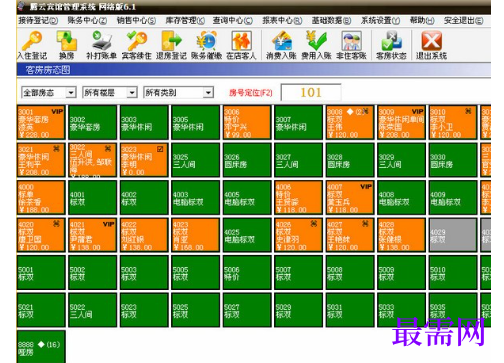Select occupied room tile 3022 三人间
This screenshot has width=504, height=363.
coord(92,160)
